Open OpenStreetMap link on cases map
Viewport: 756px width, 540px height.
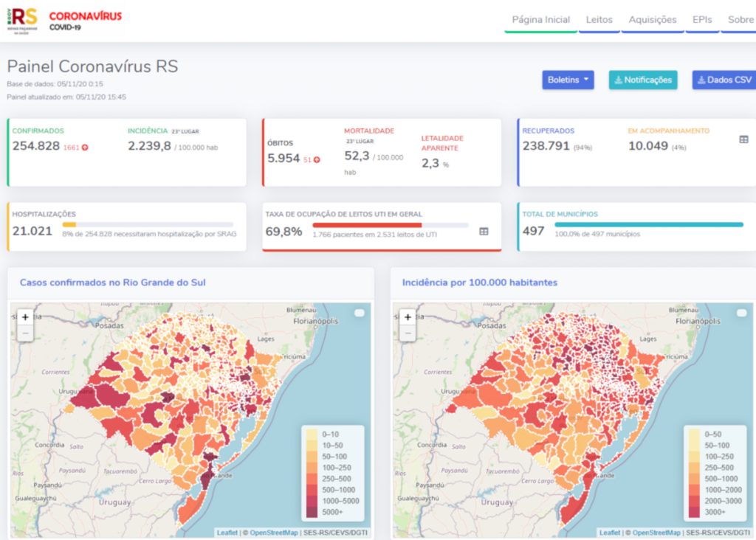273,533
